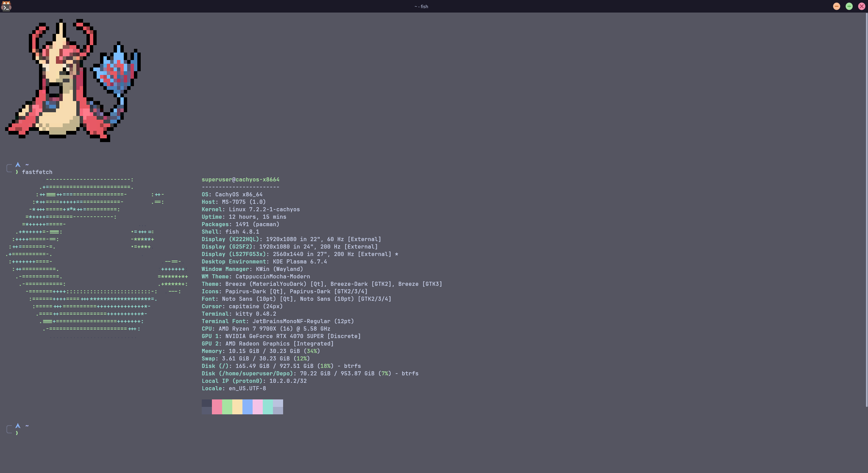The height and width of the screenshot is (473, 868).
Task: Click the "Theme: Breeze (MaterialYouDark)" line
Action: point(322,284)
